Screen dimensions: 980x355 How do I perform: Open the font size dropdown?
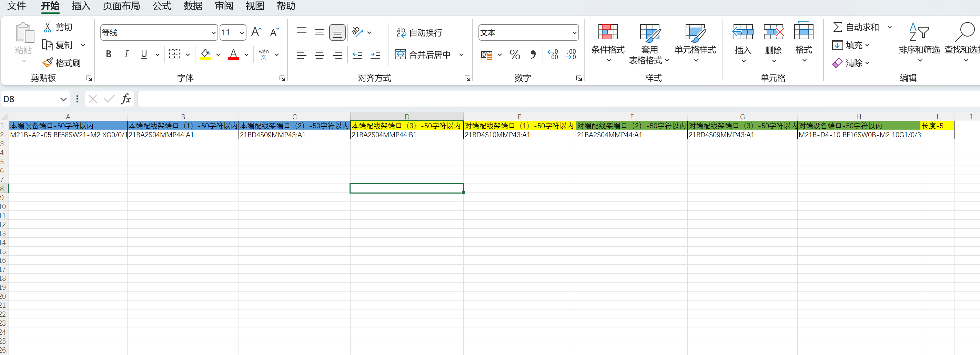(242, 33)
